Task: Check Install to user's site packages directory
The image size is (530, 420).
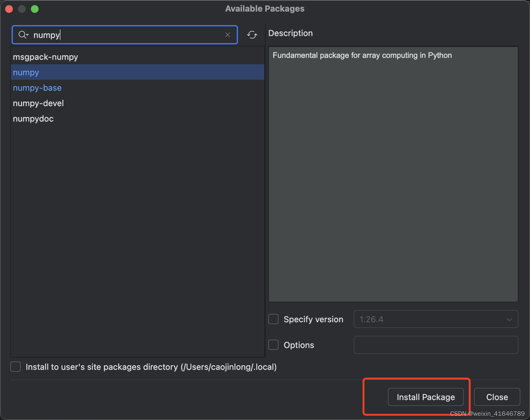Action: [15, 367]
